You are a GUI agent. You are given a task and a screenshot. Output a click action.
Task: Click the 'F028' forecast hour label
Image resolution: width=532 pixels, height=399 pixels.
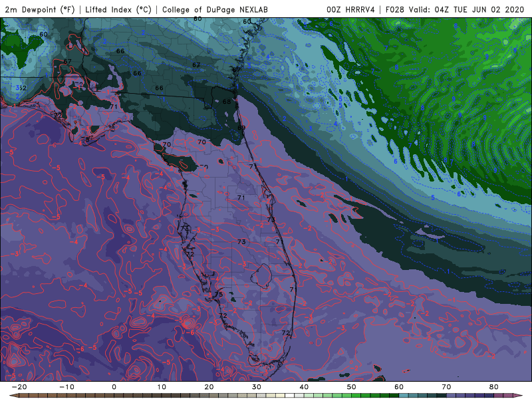pyautogui.click(x=394, y=9)
